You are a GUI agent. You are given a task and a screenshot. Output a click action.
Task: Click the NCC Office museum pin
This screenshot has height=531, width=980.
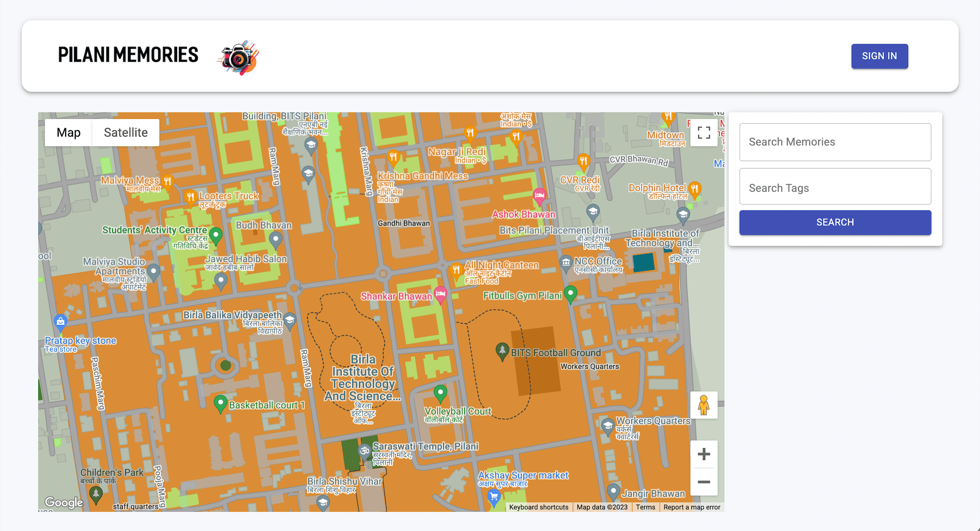566,264
